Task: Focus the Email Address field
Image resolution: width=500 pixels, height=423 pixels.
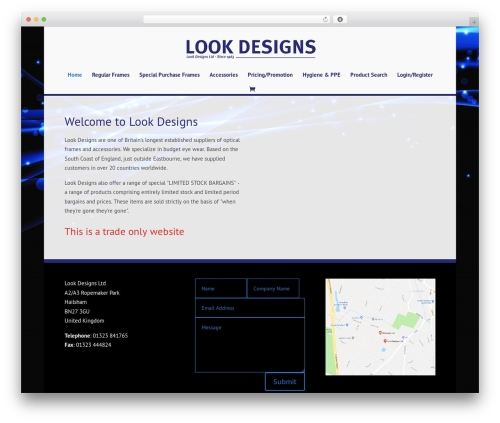Action: click(x=250, y=308)
